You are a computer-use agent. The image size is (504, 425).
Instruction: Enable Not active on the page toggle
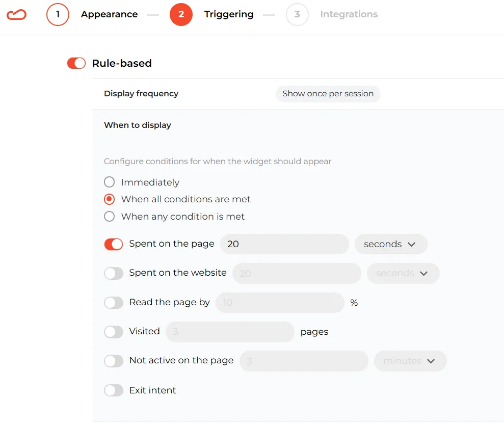click(x=114, y=361)
